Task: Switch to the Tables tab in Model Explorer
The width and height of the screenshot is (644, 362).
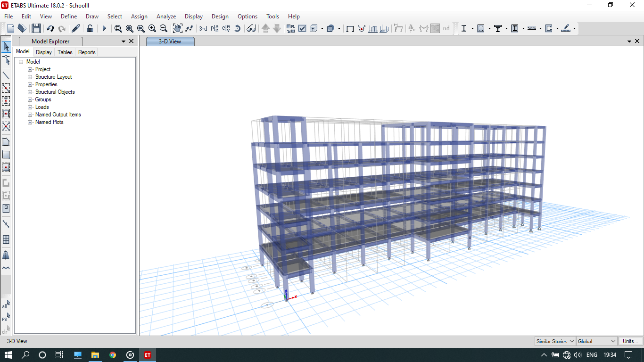Action: (x=65, y=52)
